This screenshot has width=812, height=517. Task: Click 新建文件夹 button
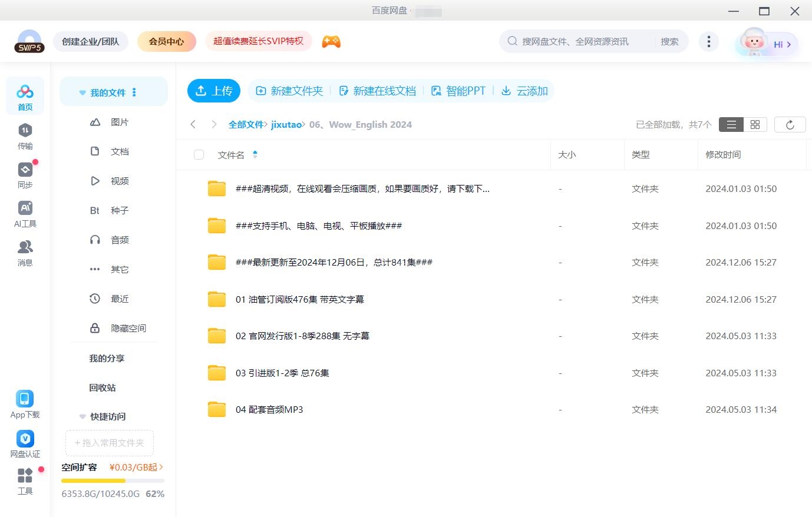(289, 91)
